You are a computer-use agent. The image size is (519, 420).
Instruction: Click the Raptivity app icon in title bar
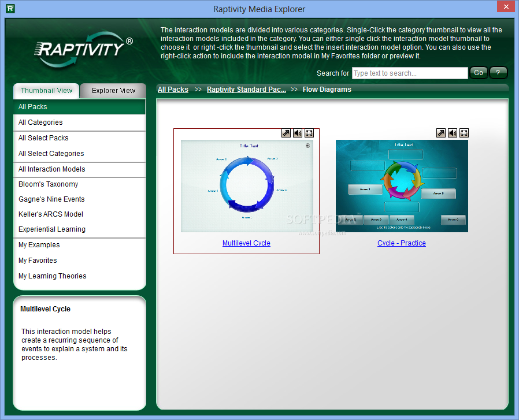[x=10, y=9]
